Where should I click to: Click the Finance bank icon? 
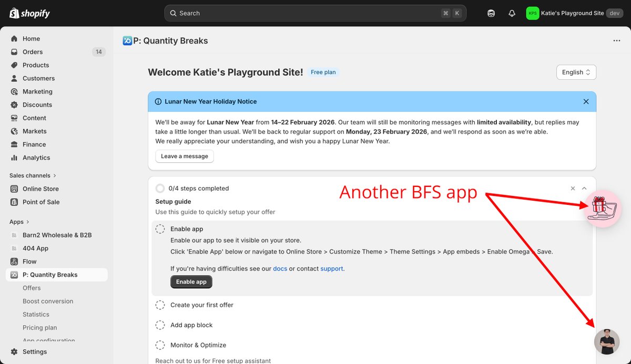pos(14,144)
